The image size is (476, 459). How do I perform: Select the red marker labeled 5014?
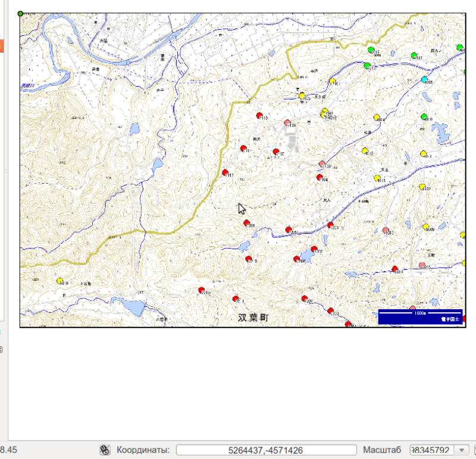(x=394, y=269)
